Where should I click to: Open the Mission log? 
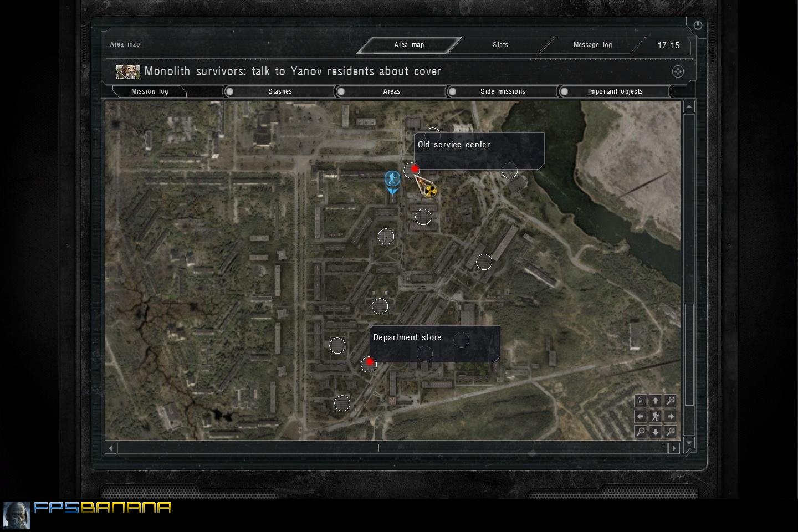tap(150, 91)
